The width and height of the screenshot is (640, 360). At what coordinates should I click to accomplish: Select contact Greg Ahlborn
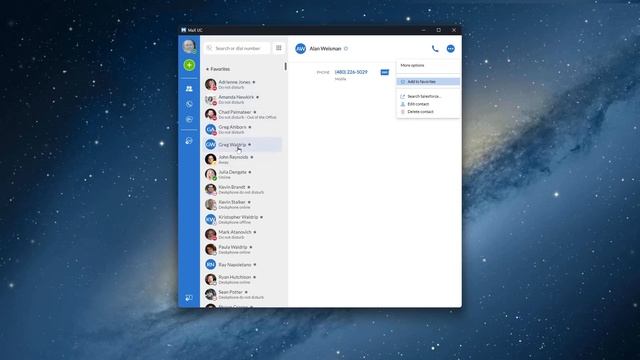pyautogui.click(x=243, y=129)
